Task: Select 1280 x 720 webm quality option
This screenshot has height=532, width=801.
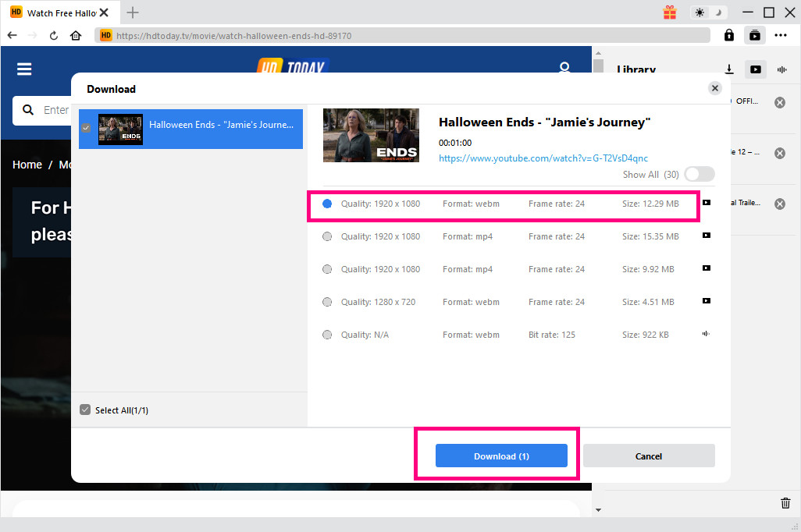Action: (327, 302)
